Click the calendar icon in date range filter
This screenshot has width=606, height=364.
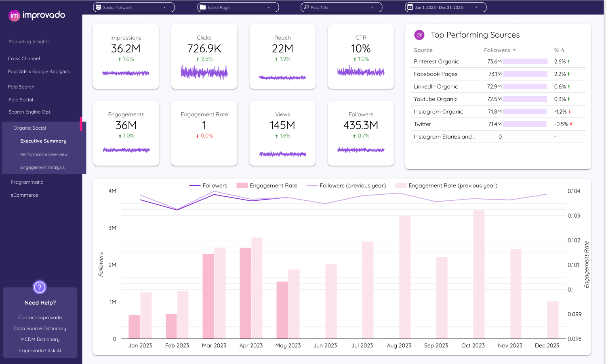pyautogui.click(x=410, y=7)
